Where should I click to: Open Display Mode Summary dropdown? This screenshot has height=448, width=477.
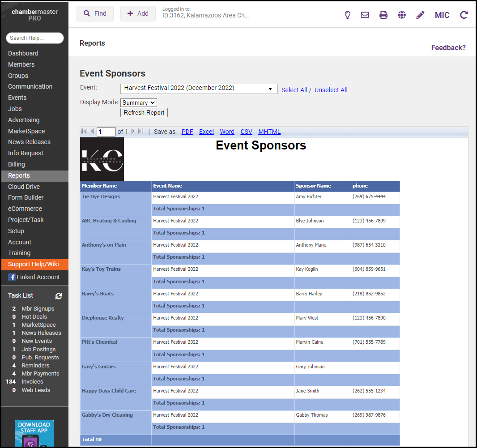(139, 102)
